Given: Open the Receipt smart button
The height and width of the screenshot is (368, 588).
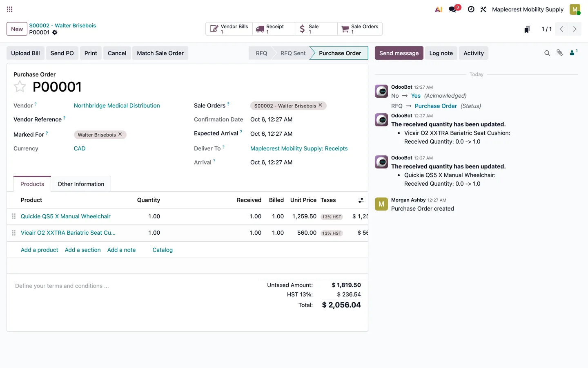Looking at the screenshot, I should click(274, 29).
